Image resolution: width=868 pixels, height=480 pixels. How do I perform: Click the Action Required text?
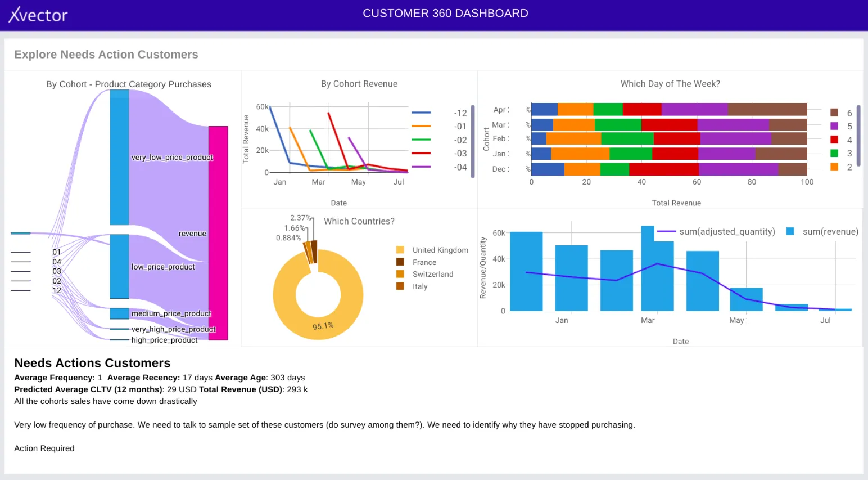(x=44, y=448)
